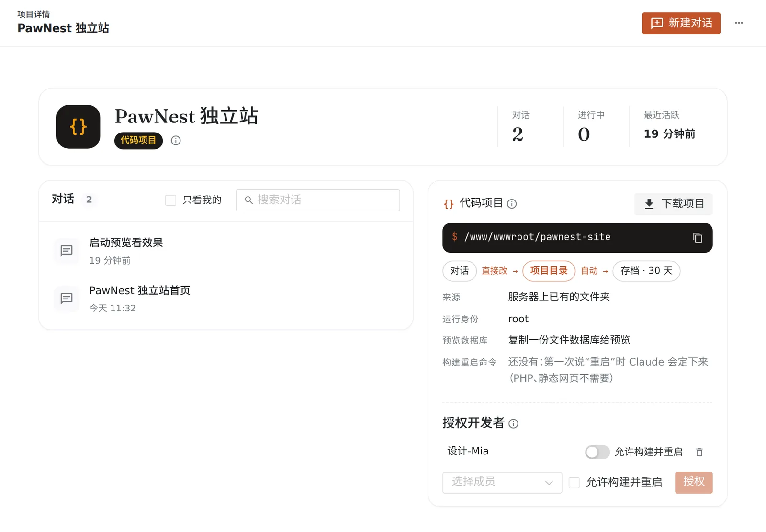766x532 pixels.
Task: Open the three-dot more options menu
Action: 739,23
